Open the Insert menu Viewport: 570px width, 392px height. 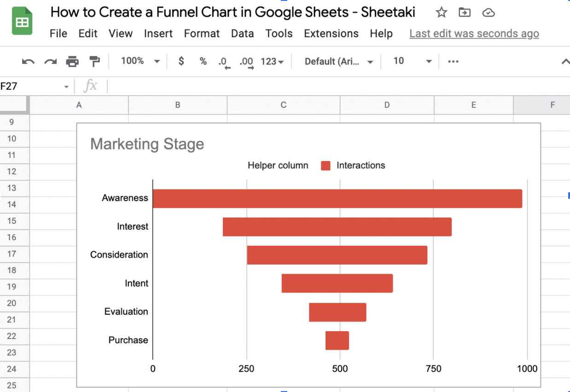158,34
